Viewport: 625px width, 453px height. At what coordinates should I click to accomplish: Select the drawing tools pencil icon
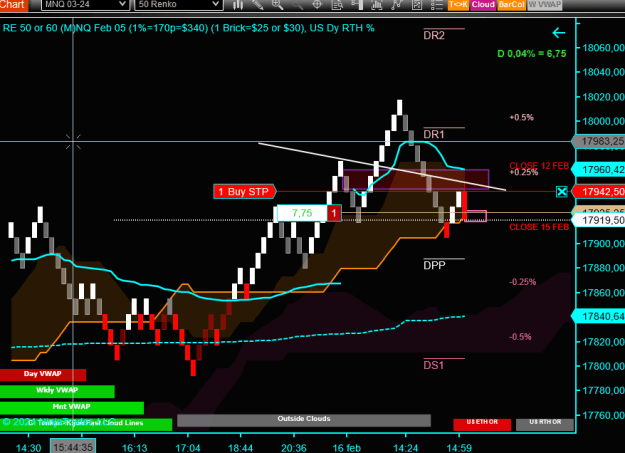[258, 4]
